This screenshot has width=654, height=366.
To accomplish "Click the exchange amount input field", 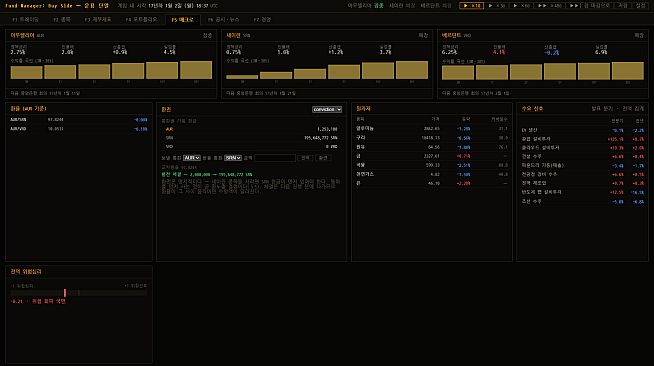I will coord(275,158).
